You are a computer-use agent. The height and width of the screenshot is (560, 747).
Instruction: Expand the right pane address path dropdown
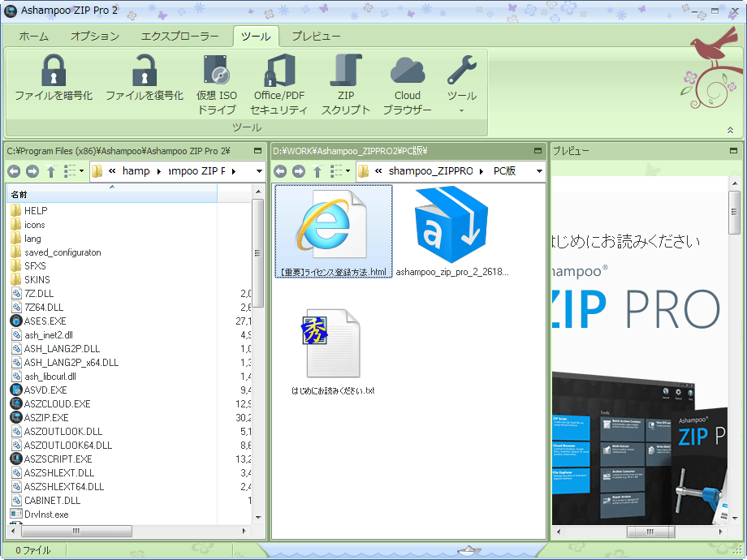[x=539, y=171]
